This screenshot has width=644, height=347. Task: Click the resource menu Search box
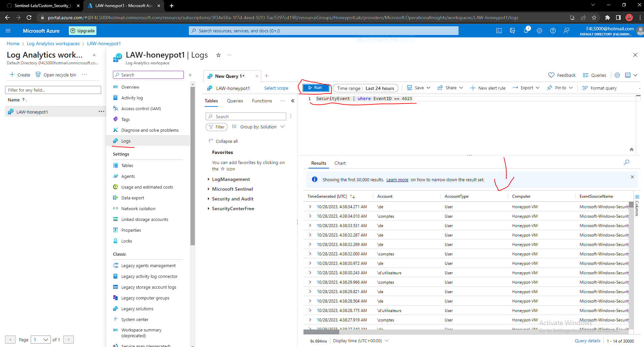click(148, 75)
